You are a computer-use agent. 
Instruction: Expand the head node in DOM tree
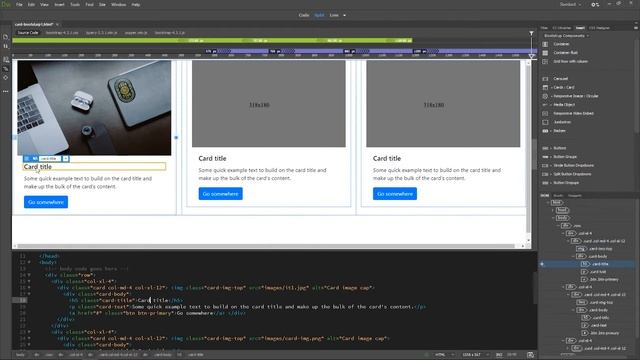pos(553,210)
